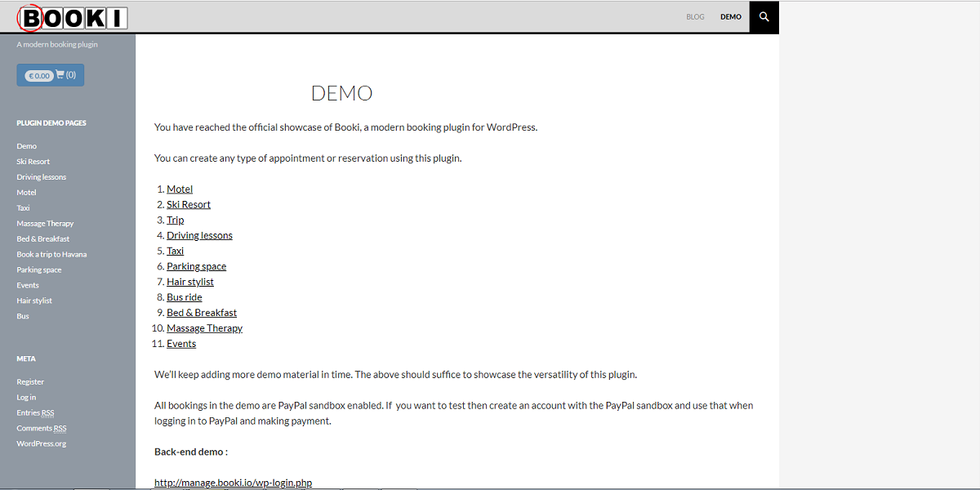Click the 'Back-end demo :' label
This screenshot has height=490, width=980.
[191, 452]
